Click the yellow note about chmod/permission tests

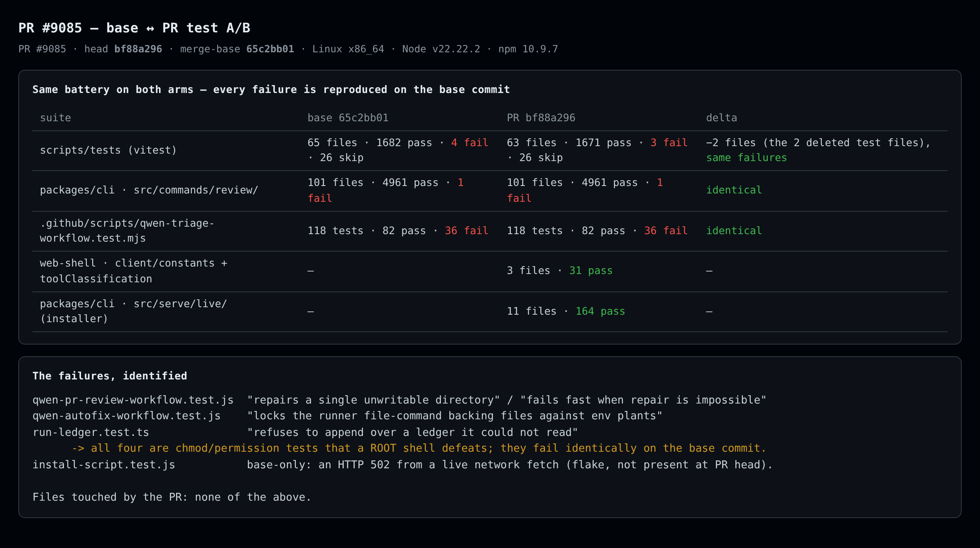(x=419, y=448)
